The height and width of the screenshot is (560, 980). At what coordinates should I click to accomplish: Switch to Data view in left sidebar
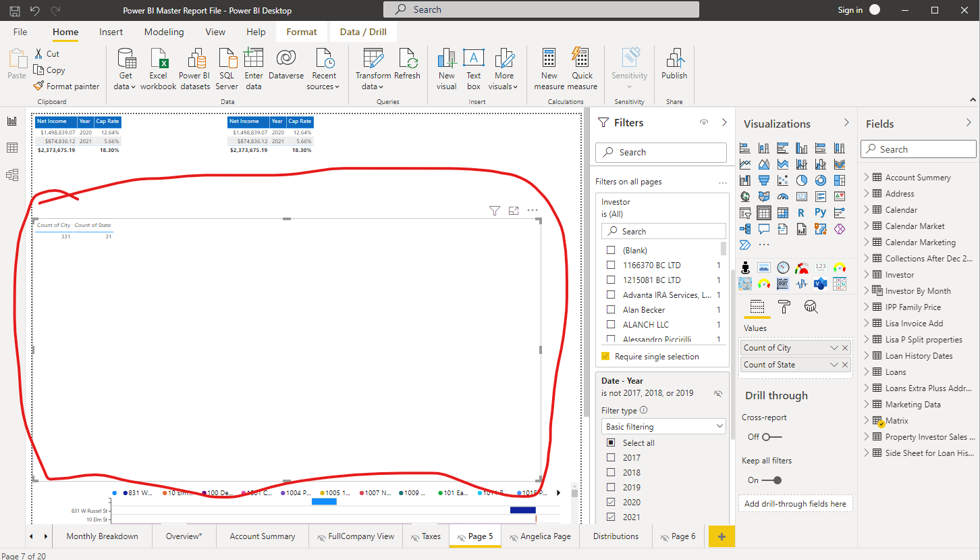coord(12,148)
